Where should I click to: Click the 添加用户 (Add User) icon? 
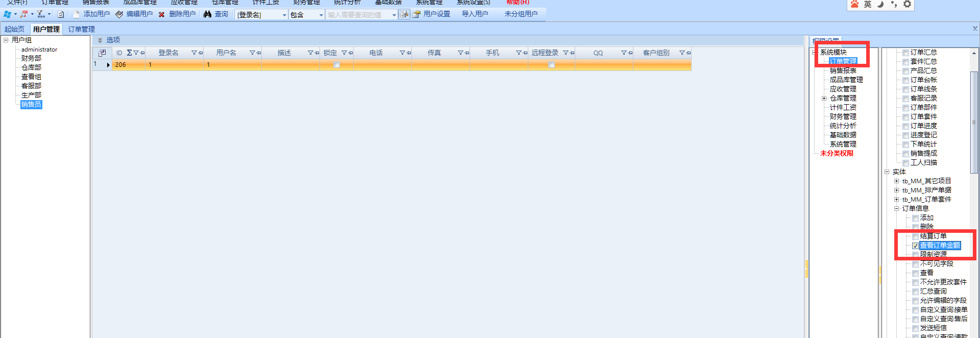(77, 14)
